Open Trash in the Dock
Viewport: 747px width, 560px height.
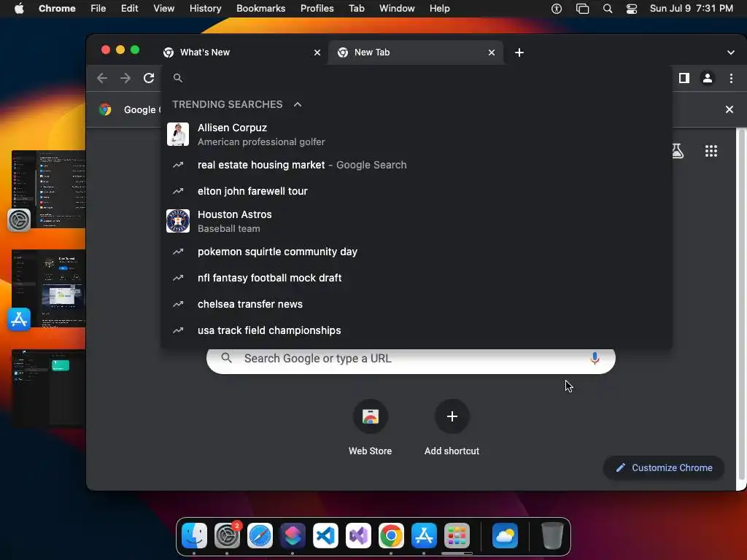553,536
